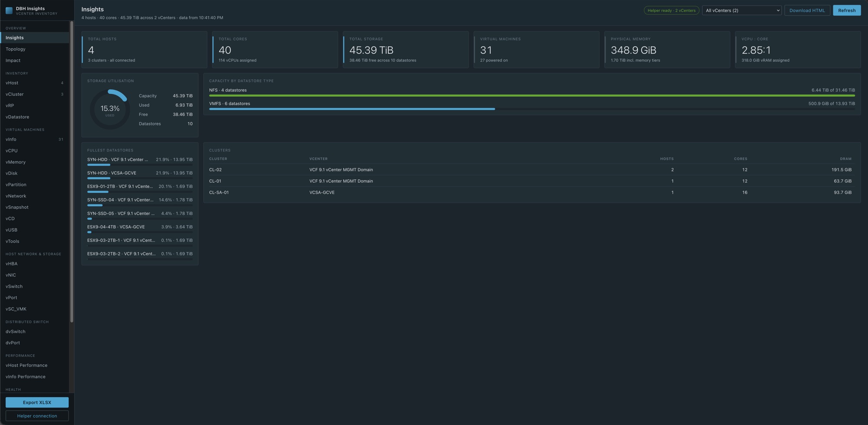Viewport: 868px width, 425px height.
Task: Open the vSnapshot page
Action: click(35, 207)
